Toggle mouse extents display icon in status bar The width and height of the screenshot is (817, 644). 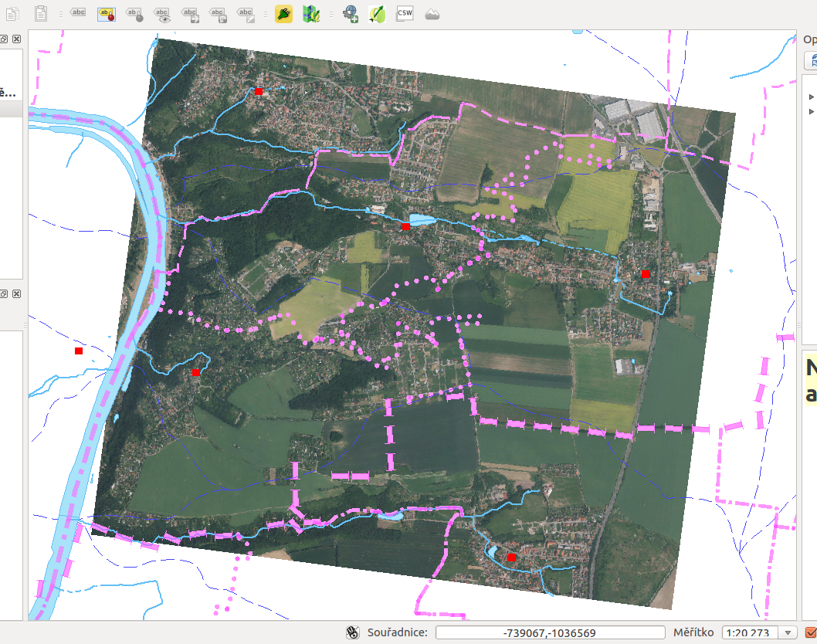353,632
